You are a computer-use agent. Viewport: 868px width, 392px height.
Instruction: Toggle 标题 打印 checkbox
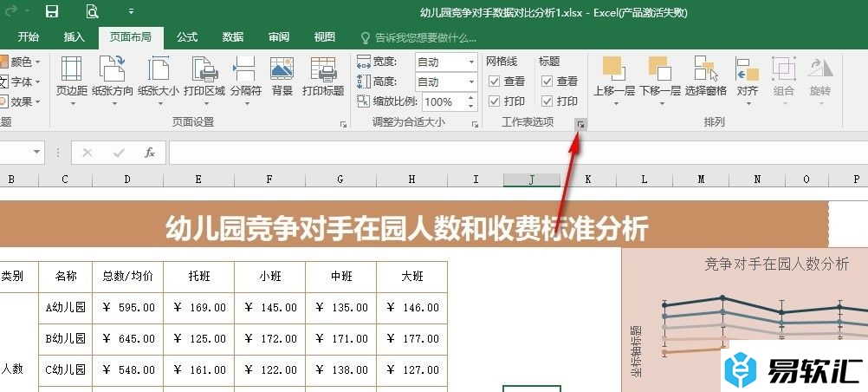pos(547,101)
